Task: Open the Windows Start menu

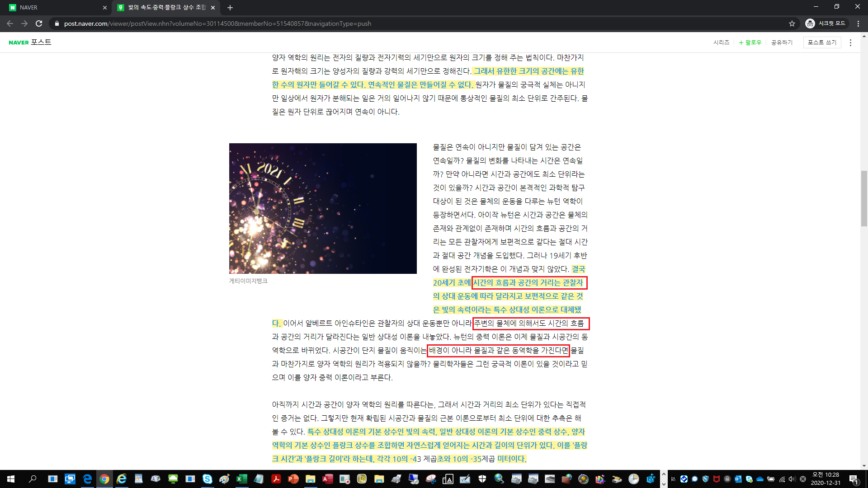Action: click(x=11, y=479)
